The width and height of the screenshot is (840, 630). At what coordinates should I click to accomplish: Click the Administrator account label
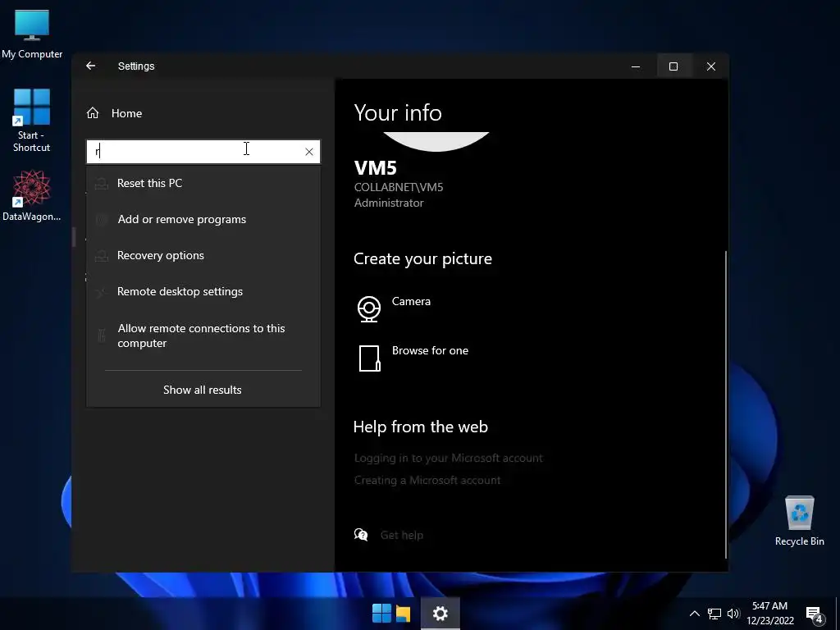(x=389, y=203)
